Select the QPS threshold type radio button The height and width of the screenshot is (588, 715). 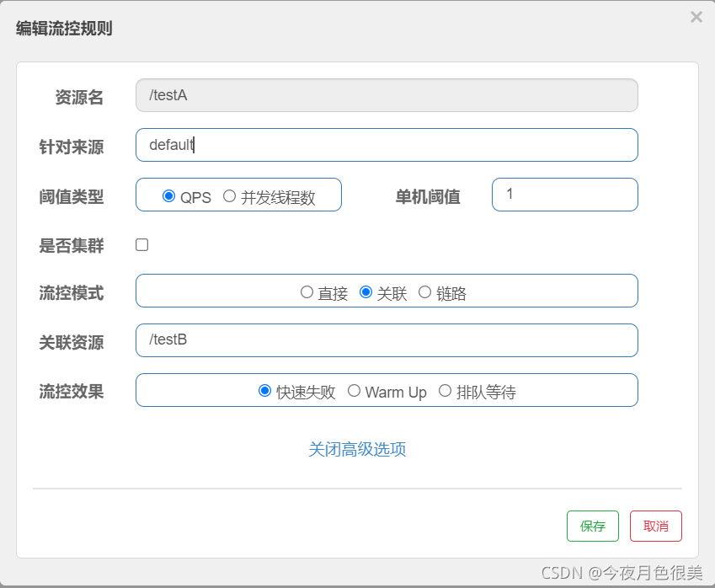(x=170, y=196)
